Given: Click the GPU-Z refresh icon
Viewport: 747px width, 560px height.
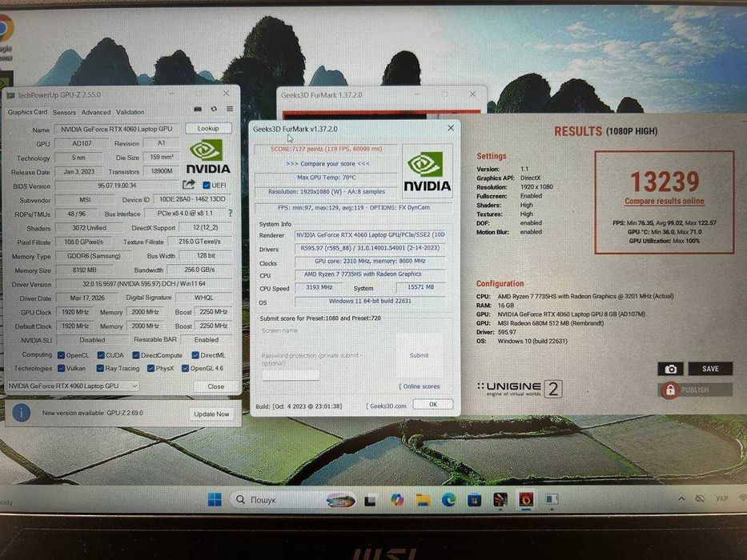Looking at the screenshot, I should coord(214,109).
